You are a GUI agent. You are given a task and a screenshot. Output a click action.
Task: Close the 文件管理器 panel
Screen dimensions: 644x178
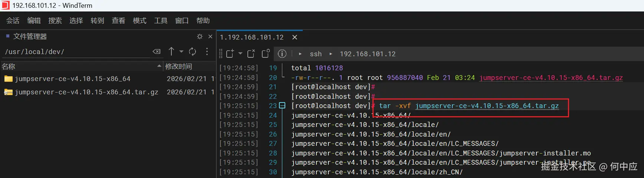(210, 37)
